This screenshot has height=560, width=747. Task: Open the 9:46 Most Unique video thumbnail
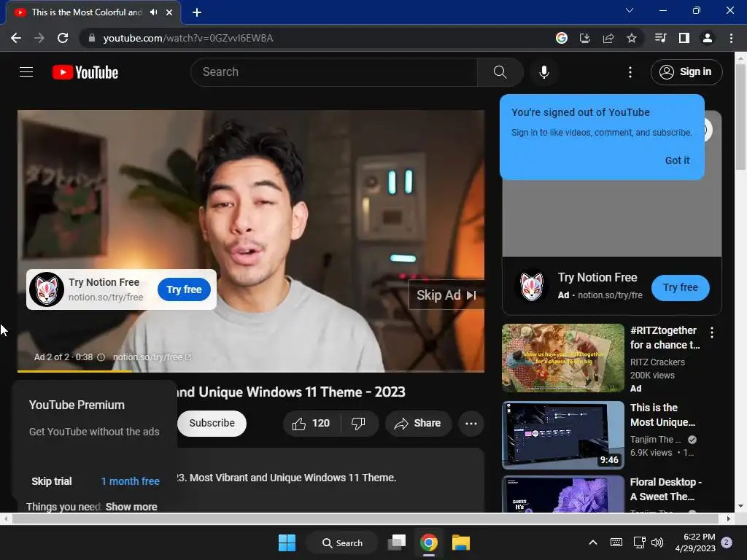point(563,435)
